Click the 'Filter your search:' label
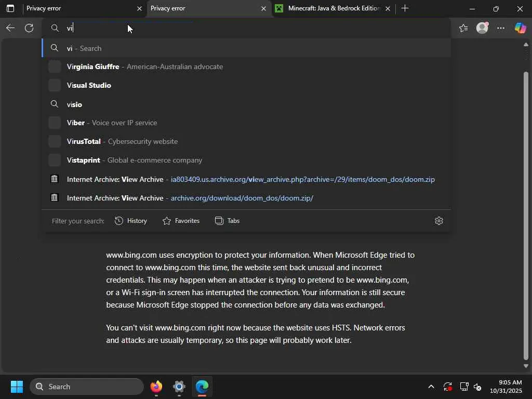The image size is (532, 399). 78,221
